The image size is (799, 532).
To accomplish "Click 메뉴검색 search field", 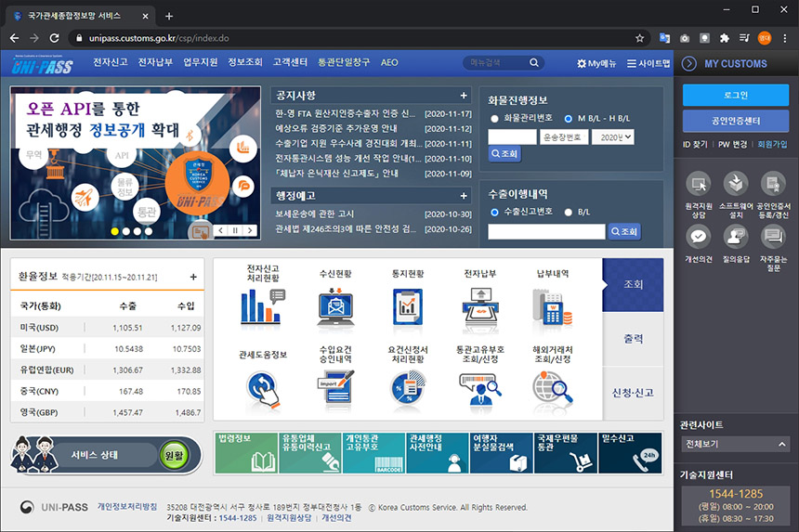I will [497, 62].
